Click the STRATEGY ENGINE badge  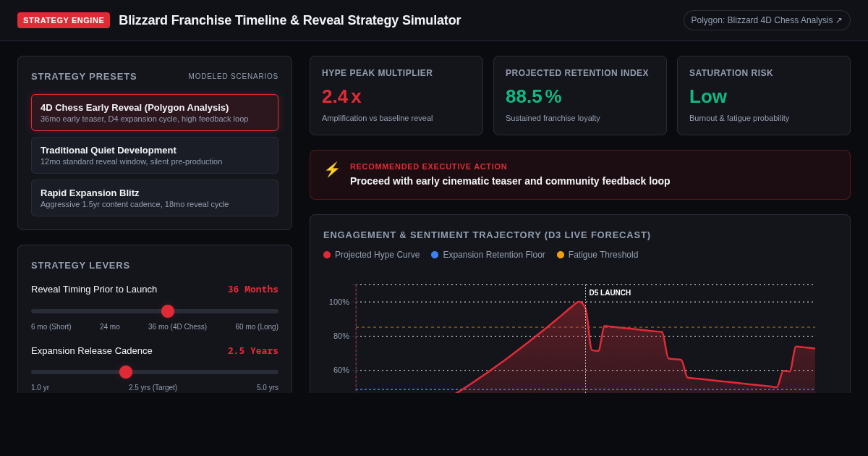pyautogui.click(x=64, y=20)
